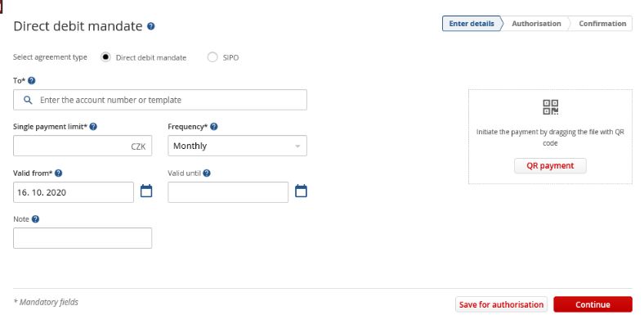Click the QR code icon in upload box
The height and width of the screenshot is (324, 644).
[x=550, y=107]
